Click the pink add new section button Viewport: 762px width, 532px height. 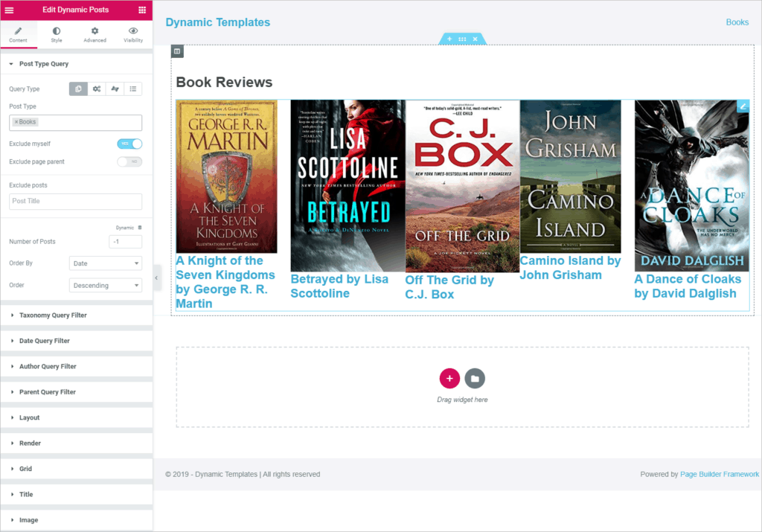[x=449, y=378]
